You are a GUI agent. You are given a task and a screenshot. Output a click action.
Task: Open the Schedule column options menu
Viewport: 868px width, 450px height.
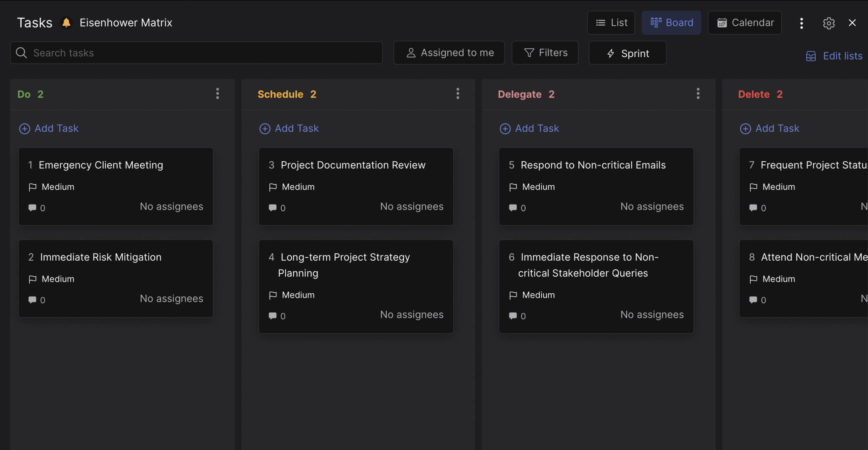click(458, 94)
